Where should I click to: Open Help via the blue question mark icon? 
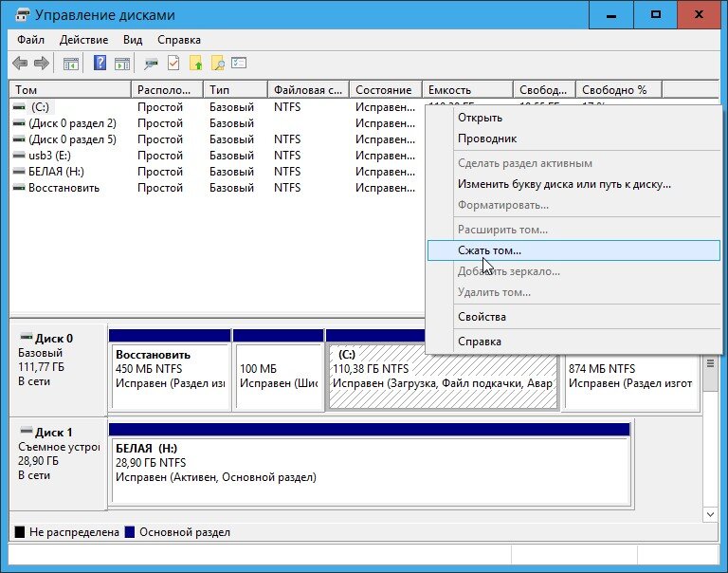pos(100,63)
